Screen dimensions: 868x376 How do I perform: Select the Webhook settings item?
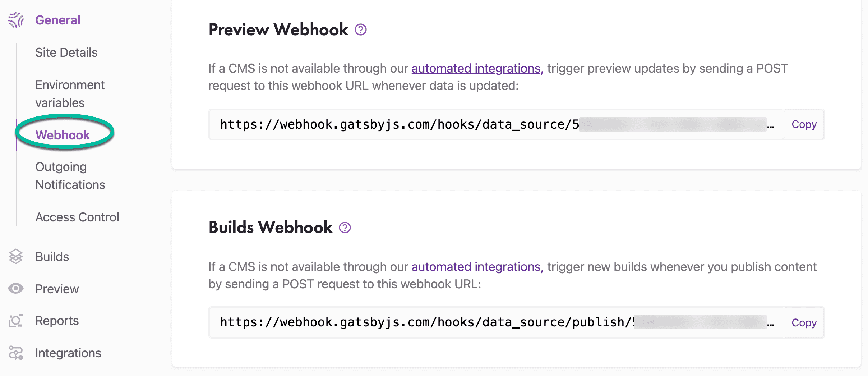coord(63,135)
